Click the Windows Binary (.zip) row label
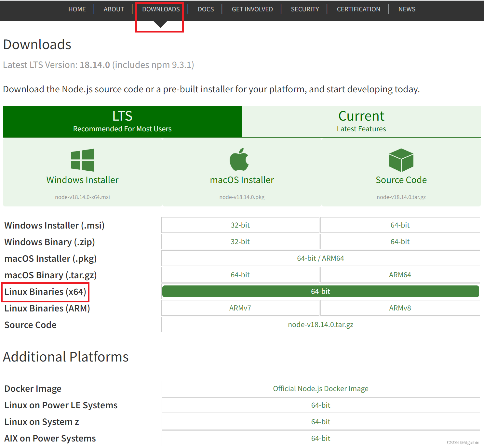This screenshot has width=484, height=448. [x=50, y=242]
